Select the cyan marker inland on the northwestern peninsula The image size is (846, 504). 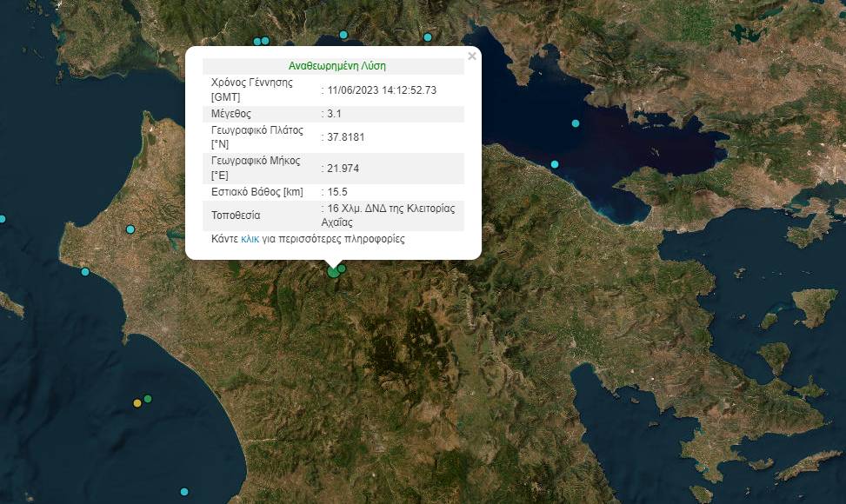point(130,229)
